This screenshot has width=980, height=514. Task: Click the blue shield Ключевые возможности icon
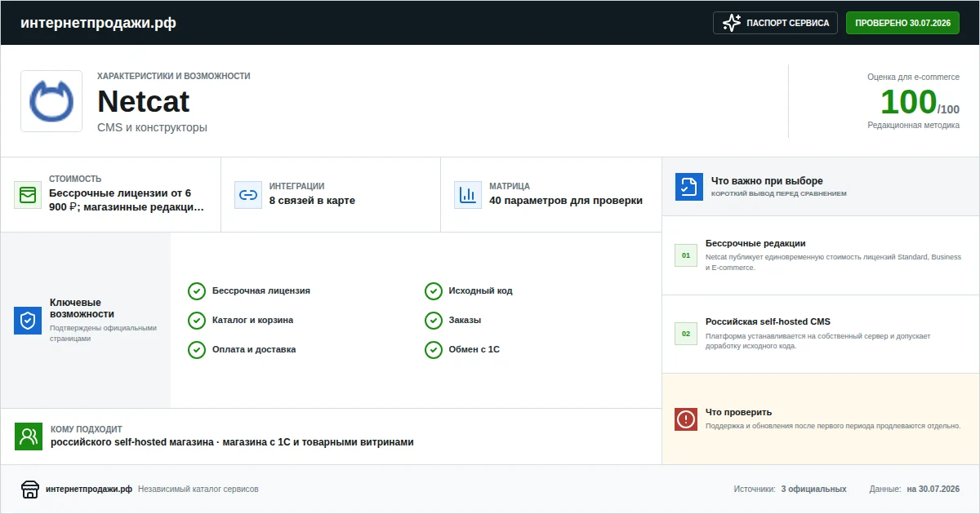click(28, 321)
